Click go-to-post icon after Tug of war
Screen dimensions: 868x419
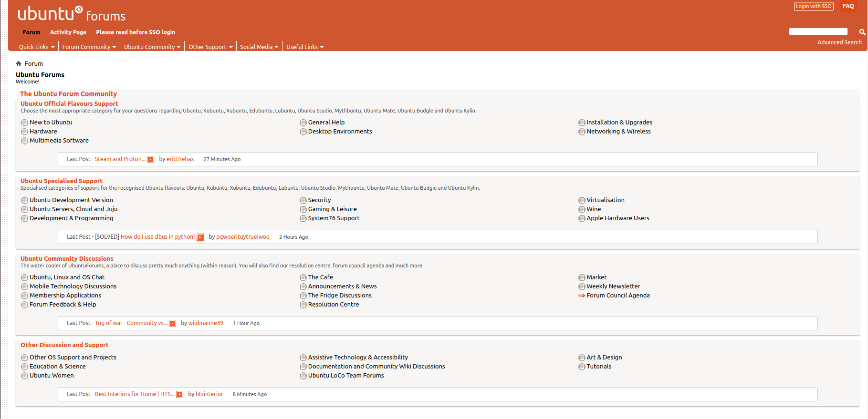tap(173, 324)
